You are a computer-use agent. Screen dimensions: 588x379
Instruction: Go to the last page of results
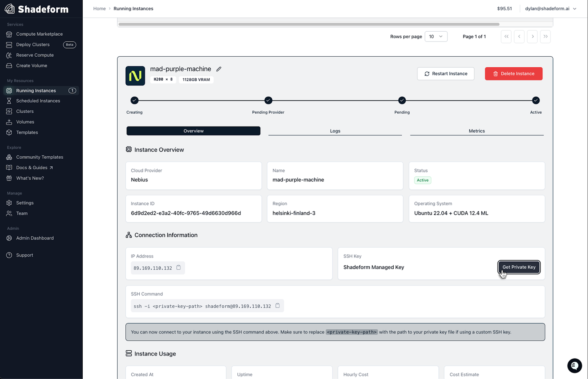545,36
